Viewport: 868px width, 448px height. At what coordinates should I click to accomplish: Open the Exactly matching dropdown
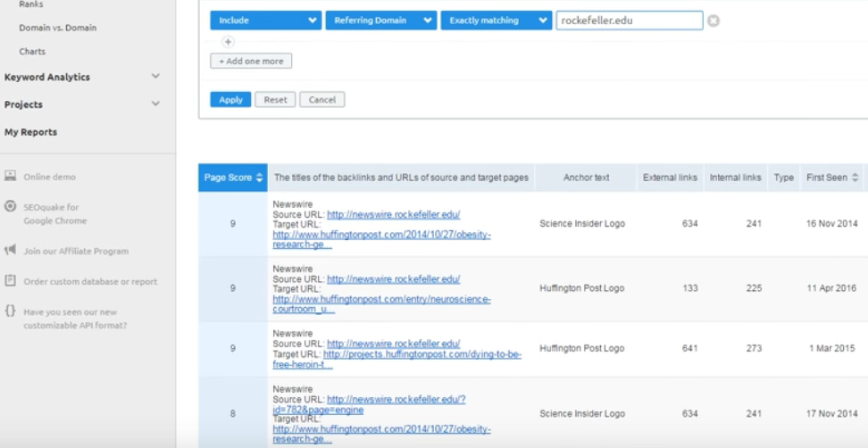click(x=496, y=21)
